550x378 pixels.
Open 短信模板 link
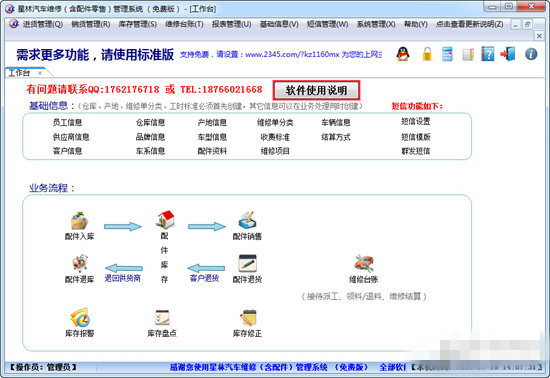click(416, 137)
